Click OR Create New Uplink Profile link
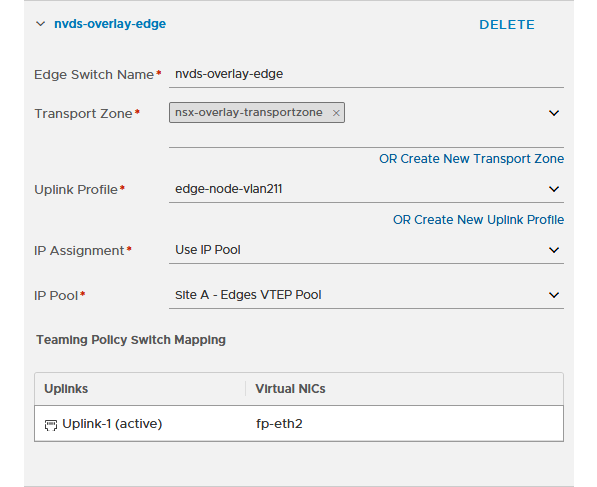The width and height of the screenshot is (597, 487). pyautogui.click(x=478, y=220)
